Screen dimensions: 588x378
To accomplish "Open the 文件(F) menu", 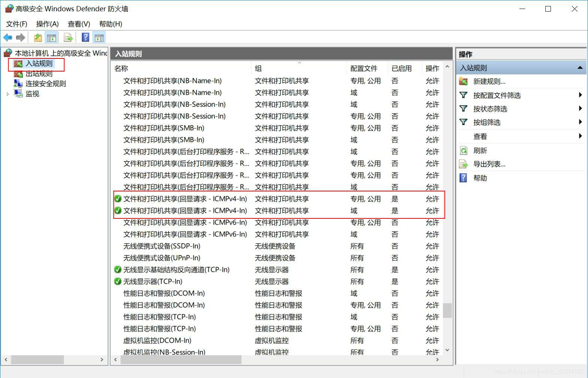I will [16, 24].
